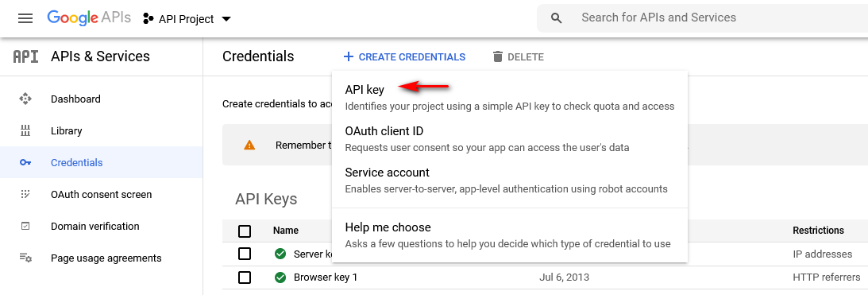The height and width of the screenshot is (295, 868).
Task: Click the Credentials key icon
Action: click(25, 162)
